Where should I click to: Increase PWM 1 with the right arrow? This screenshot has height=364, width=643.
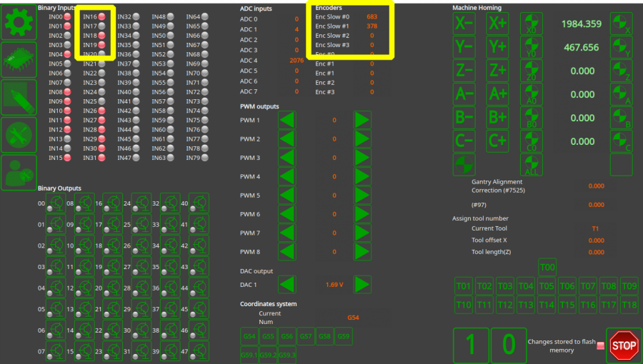coord(362,120)
